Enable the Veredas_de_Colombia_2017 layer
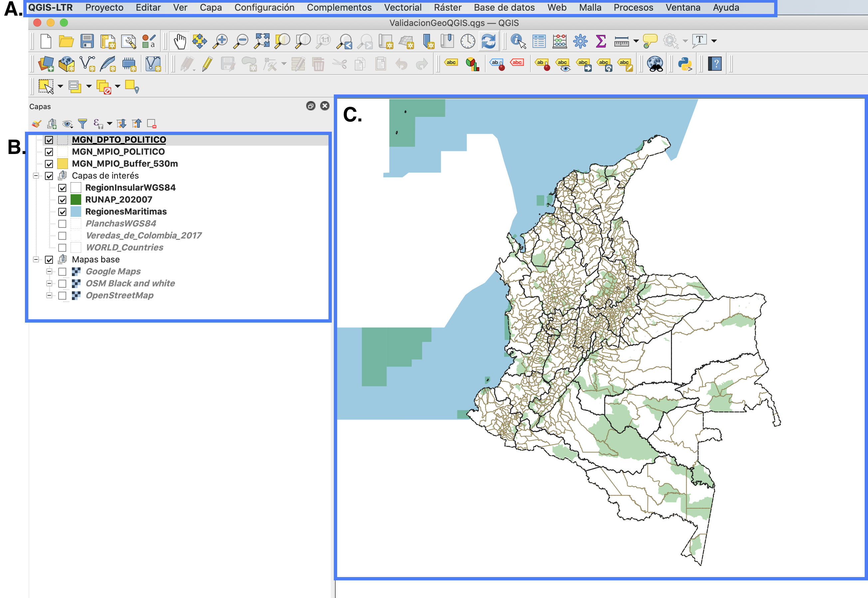 [62, 236]
